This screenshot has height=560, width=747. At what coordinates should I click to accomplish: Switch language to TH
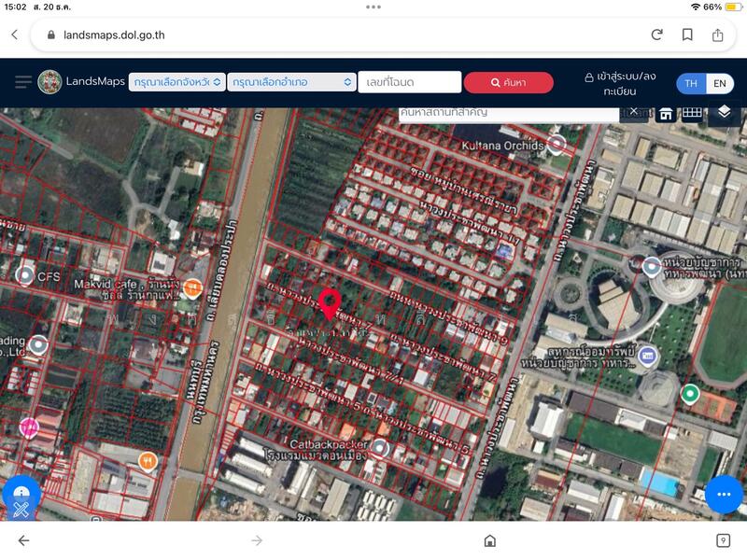pyautogui.click(x=691, y=83)
